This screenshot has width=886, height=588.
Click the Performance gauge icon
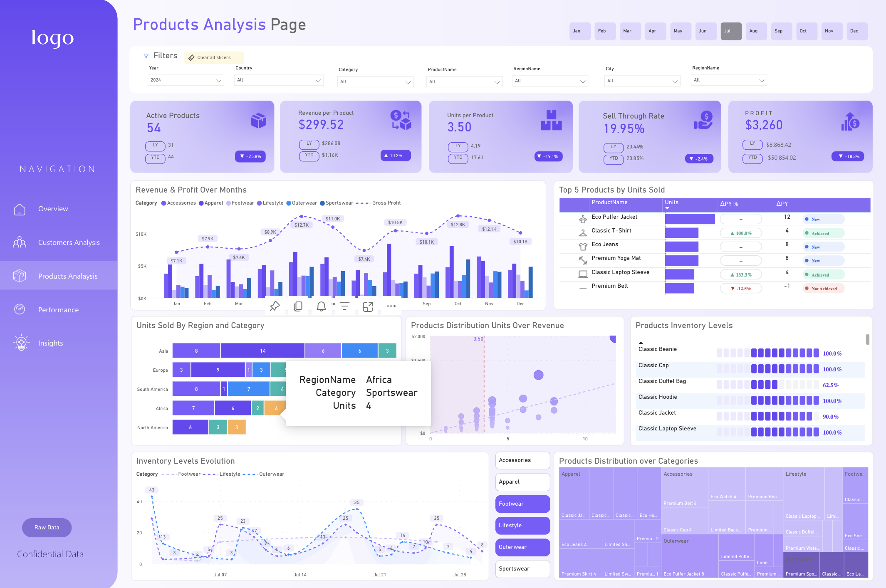[x=20, y=309]
